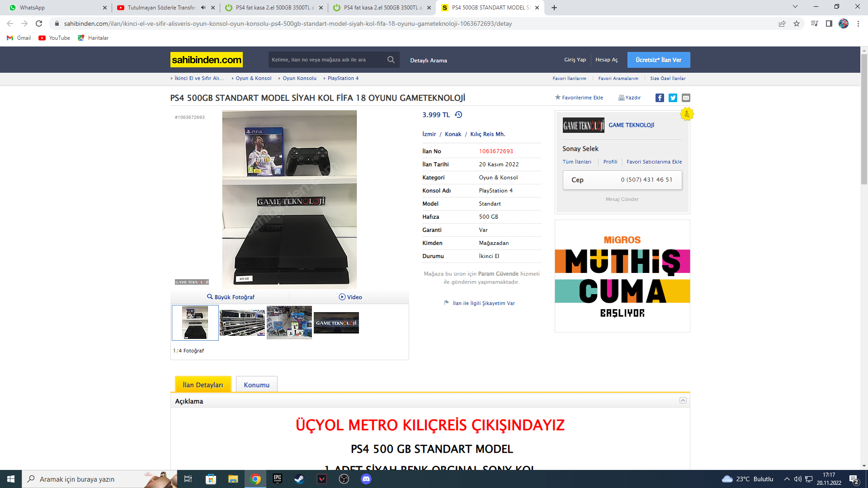Click the search magnifier icon
This screenshot has height=488, width=868.
pyautogui.click(x=391, y=60)
